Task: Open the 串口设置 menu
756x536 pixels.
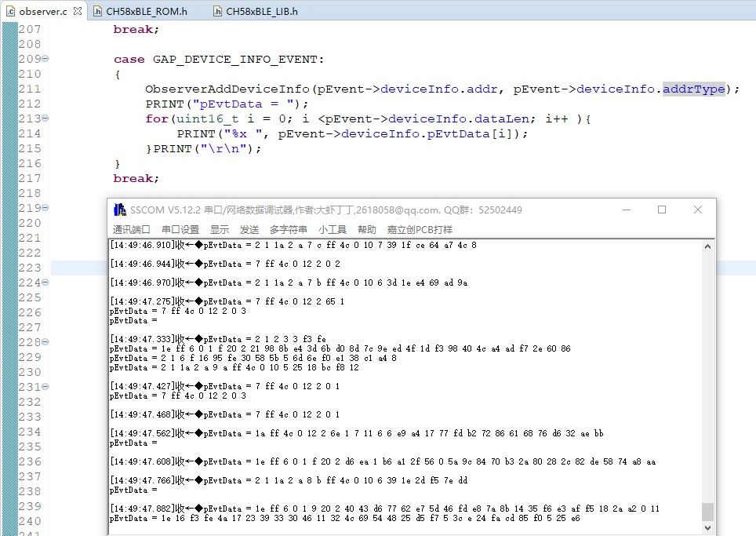Action: coord(180,229)
